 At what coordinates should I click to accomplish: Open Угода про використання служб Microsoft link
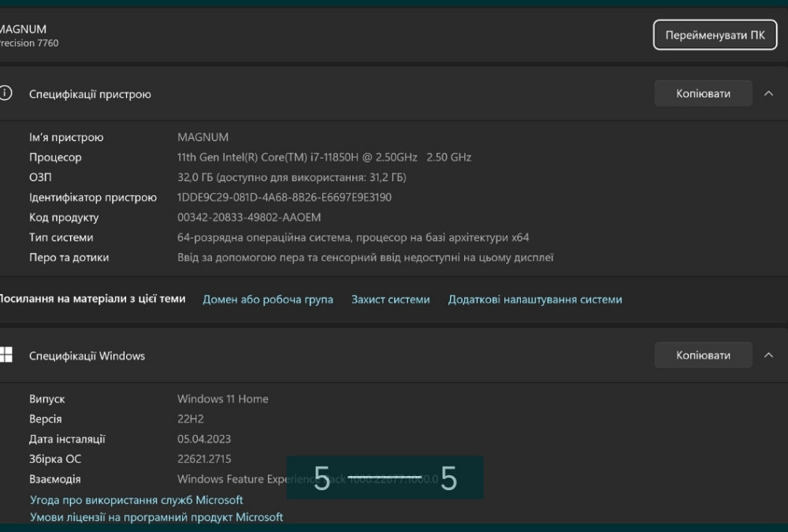pos(136,500)
